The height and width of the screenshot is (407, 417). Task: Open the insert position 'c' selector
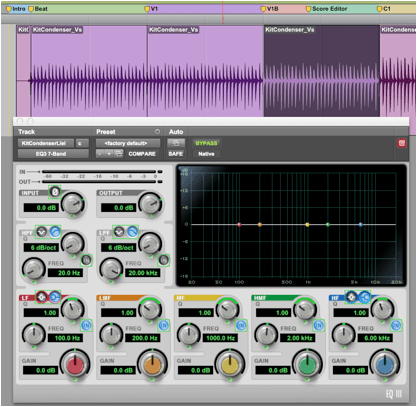tap(82, 143)
